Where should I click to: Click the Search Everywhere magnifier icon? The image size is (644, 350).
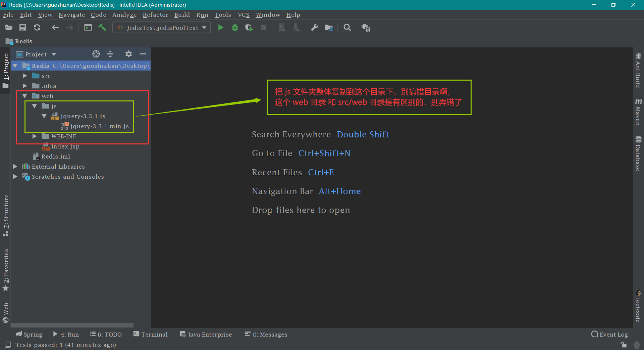(347, 28)
